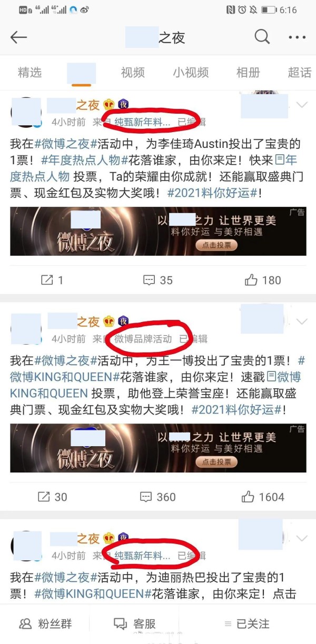Expand the first post's chevron menu

[302, 105]
